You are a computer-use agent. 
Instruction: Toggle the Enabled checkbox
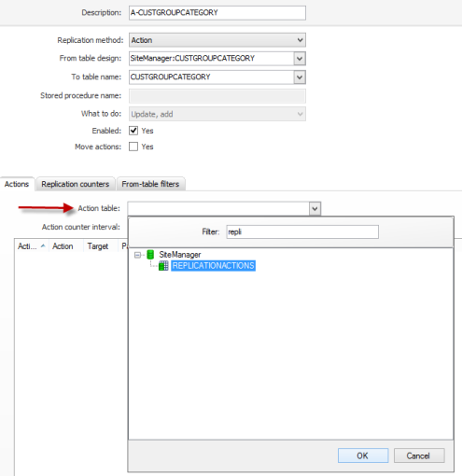[133, 131]
